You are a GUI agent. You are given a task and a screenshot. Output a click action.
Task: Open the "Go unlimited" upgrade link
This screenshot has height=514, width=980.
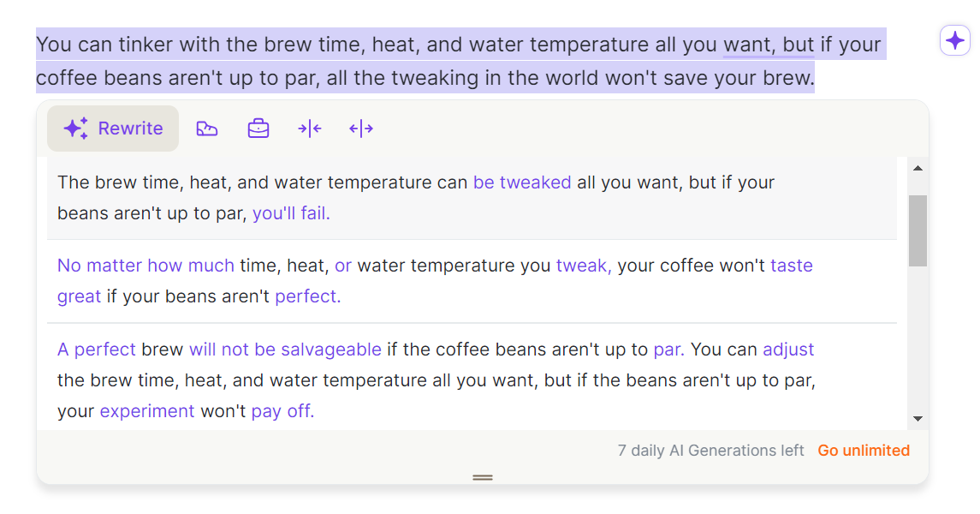click(864, 451)
